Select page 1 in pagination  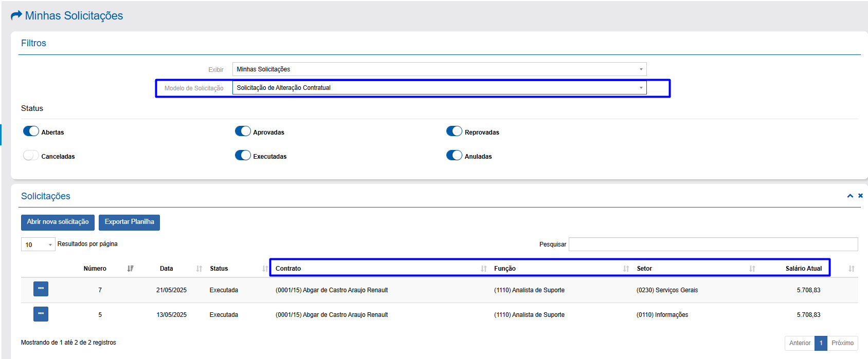[821, 343]
